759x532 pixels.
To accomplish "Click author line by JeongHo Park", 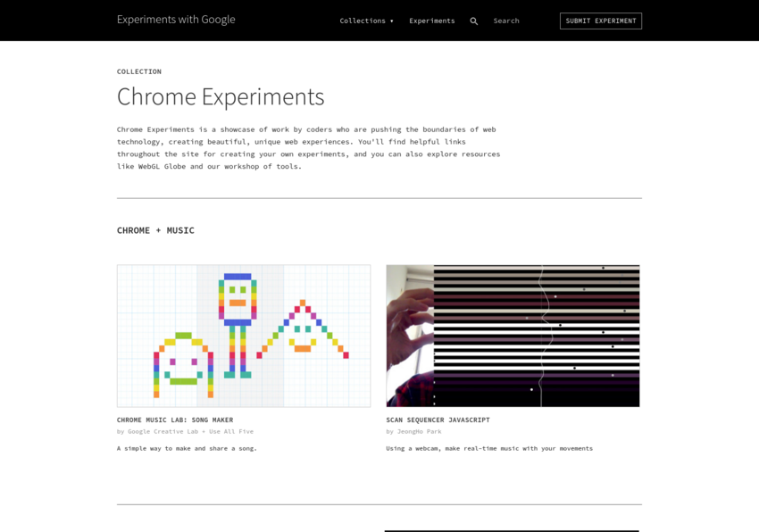I will [x=413, y=431].
